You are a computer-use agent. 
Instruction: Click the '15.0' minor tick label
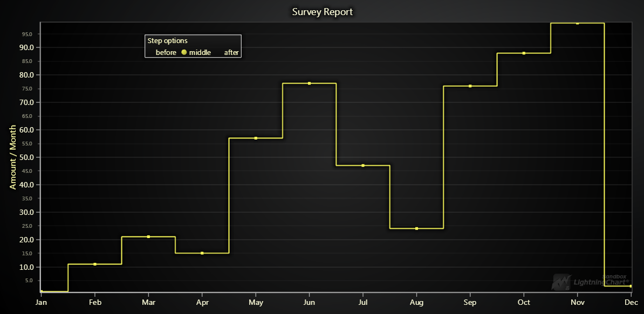(x=27, y=253)
